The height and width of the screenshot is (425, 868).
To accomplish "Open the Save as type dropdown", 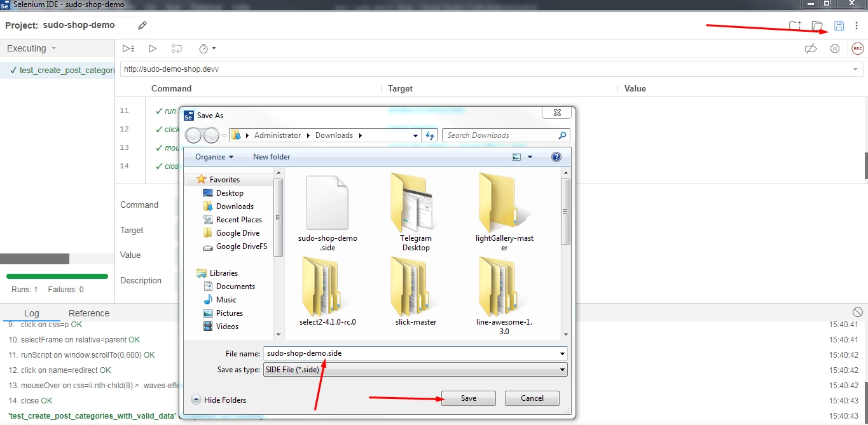I will 415,370.
